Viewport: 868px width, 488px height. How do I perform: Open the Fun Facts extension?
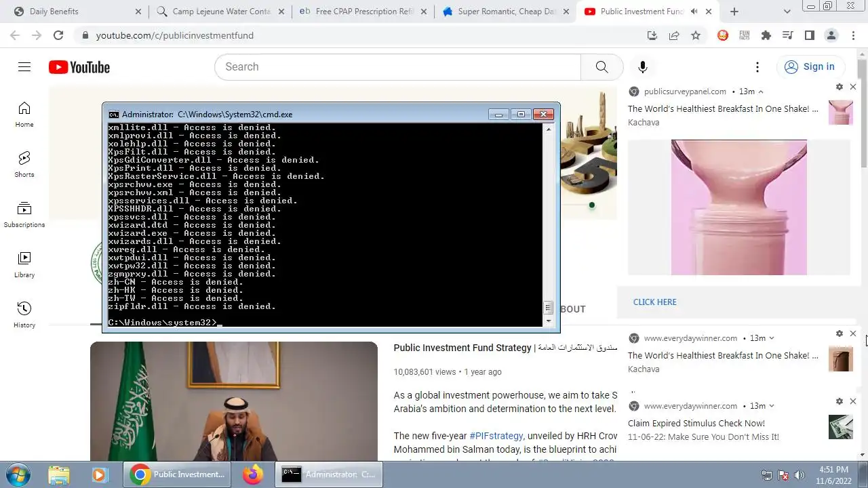click(745, 35)
